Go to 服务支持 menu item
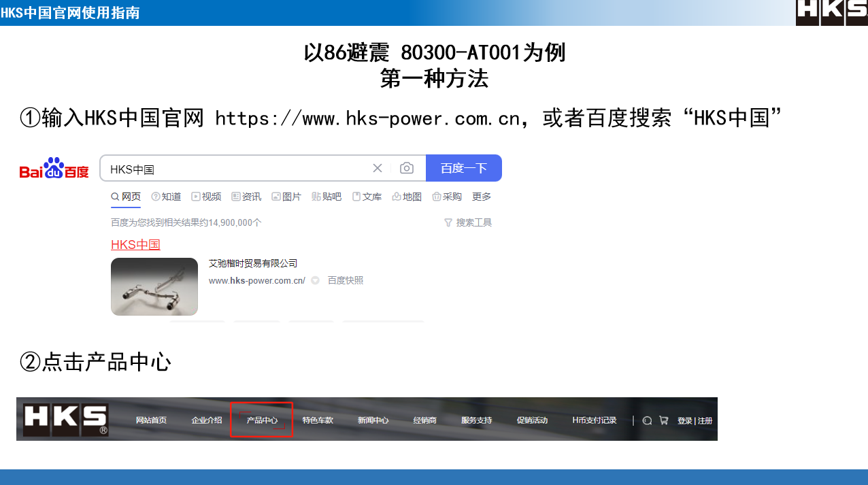Screen dimensions: 868x485 point(476,420)
